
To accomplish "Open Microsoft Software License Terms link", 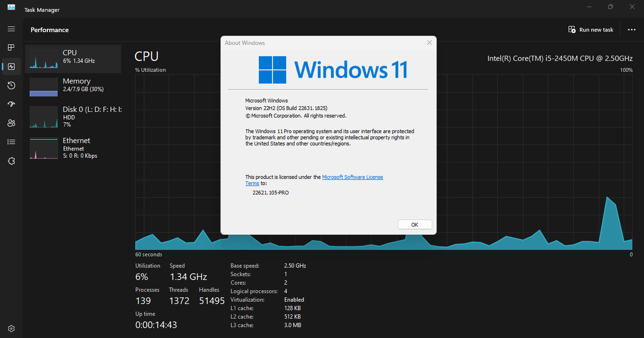I will tap(352, 177).
